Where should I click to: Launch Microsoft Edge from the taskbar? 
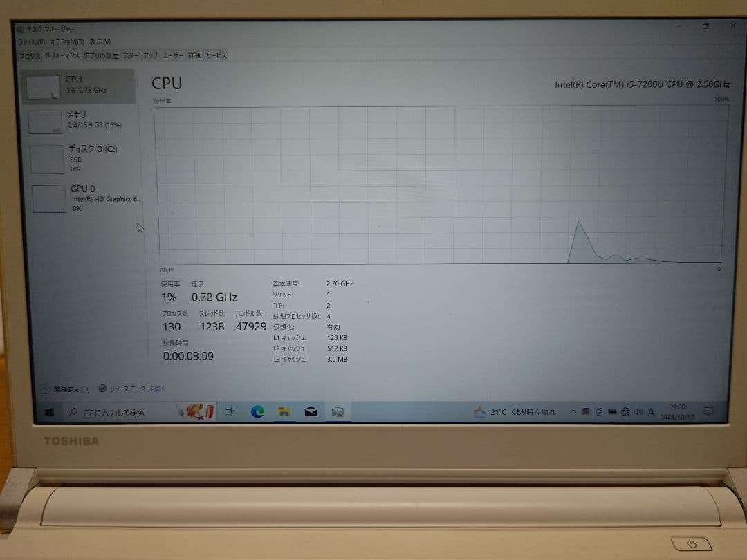(x=257, y=411)
